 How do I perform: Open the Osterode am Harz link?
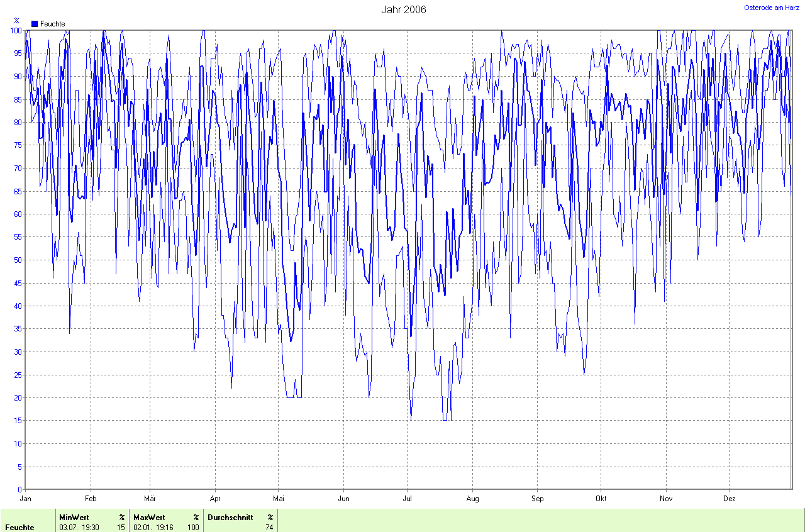pos(772,8)
